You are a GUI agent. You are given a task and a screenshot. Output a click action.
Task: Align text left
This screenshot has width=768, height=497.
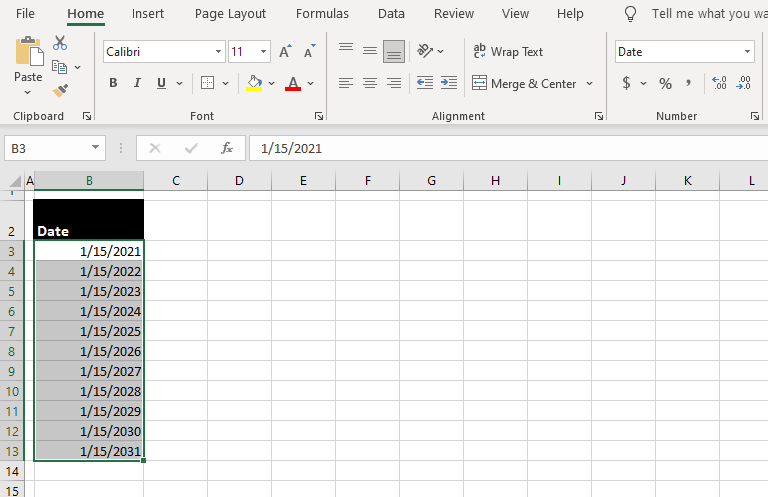[346, 83]
